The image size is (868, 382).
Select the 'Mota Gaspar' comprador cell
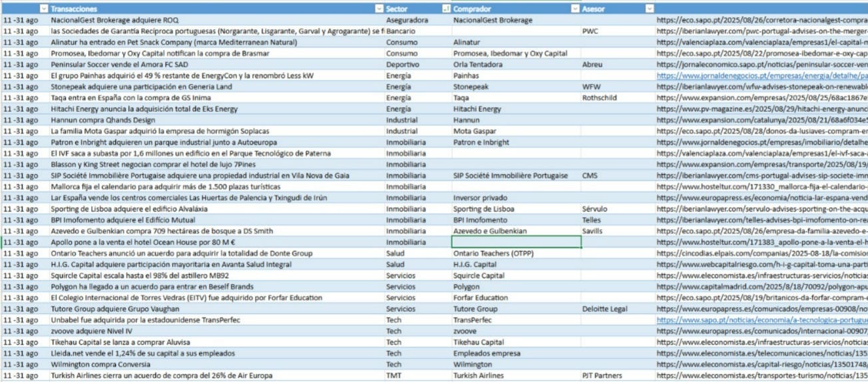(516, 131)
